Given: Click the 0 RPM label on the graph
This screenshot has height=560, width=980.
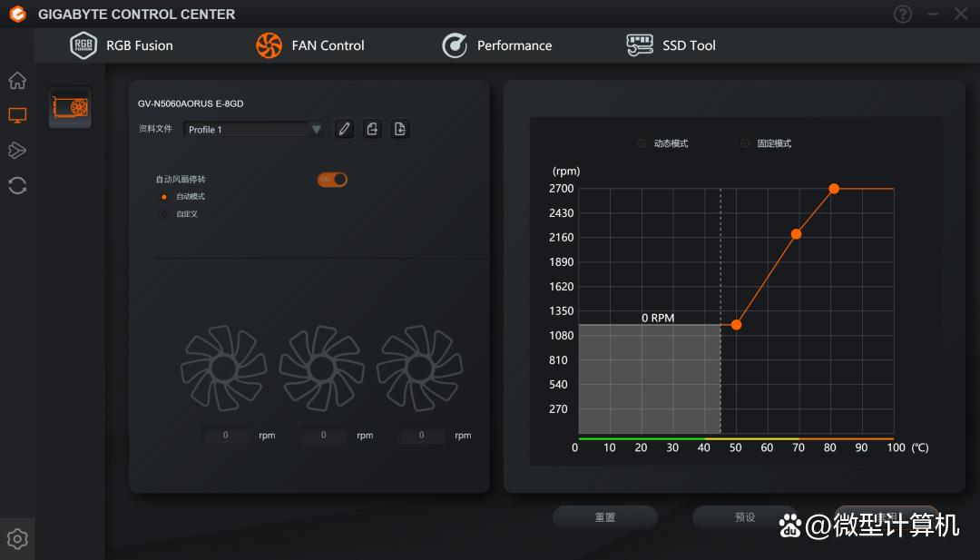Looking at the screenshot, I should [658, 319].
